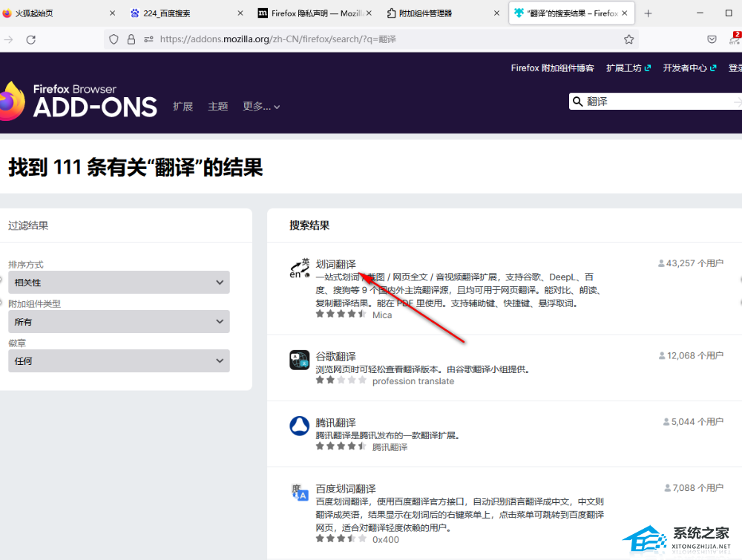The height and width of the screenshot is (560, 742).
Task: Click the 划词翻译 star rating
Action: (x=341, y=314)
